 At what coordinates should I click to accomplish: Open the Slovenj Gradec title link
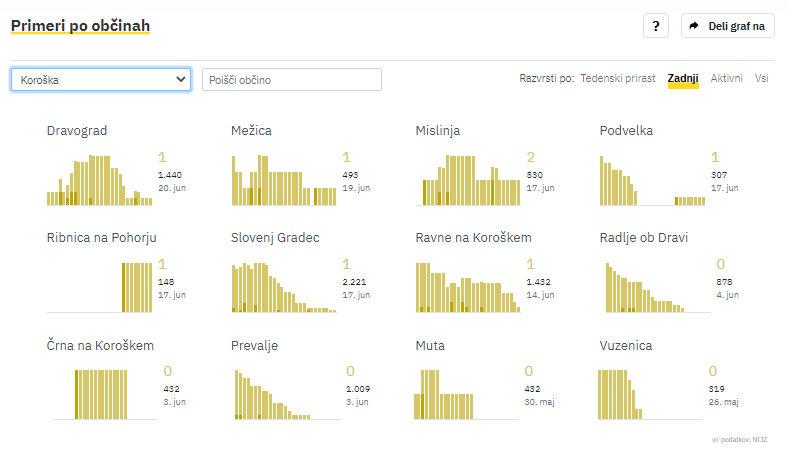coord(275,238)
